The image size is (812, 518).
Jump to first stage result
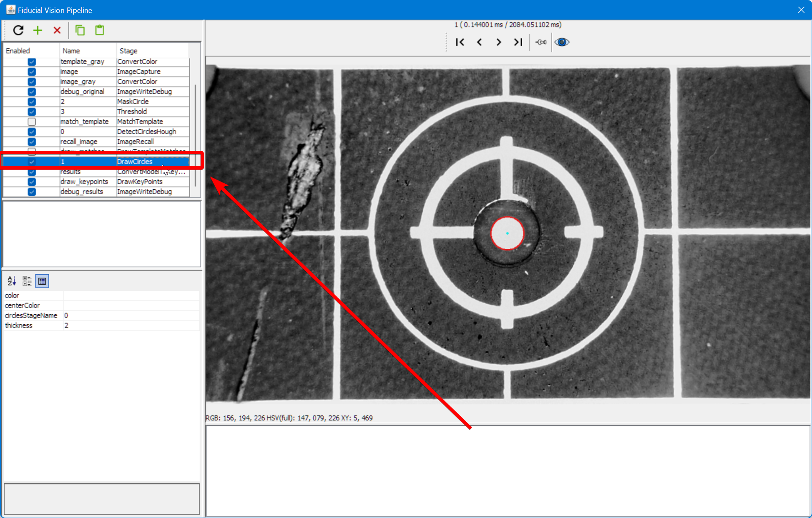460,42
